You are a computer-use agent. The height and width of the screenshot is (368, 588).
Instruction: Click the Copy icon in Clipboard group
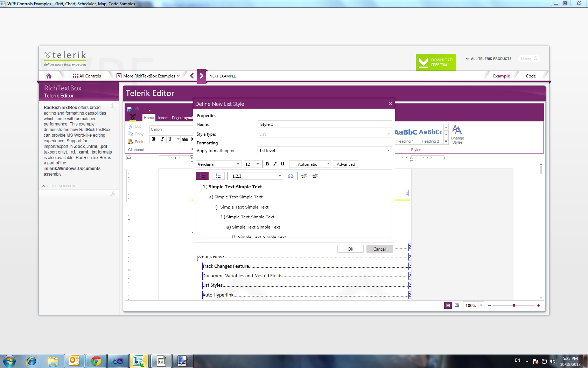coord(131,134)
